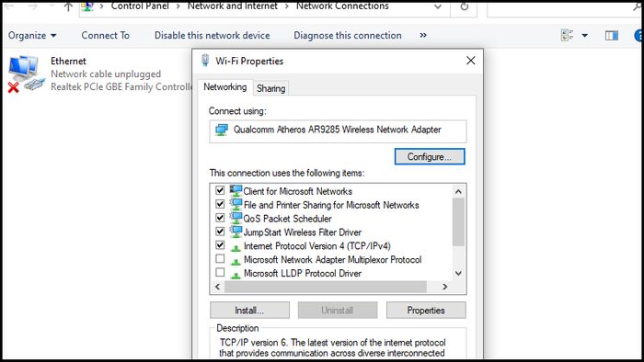Click the Install button
Screen dimensions: 644x362
pyautogui.click(x=249, y=311)
